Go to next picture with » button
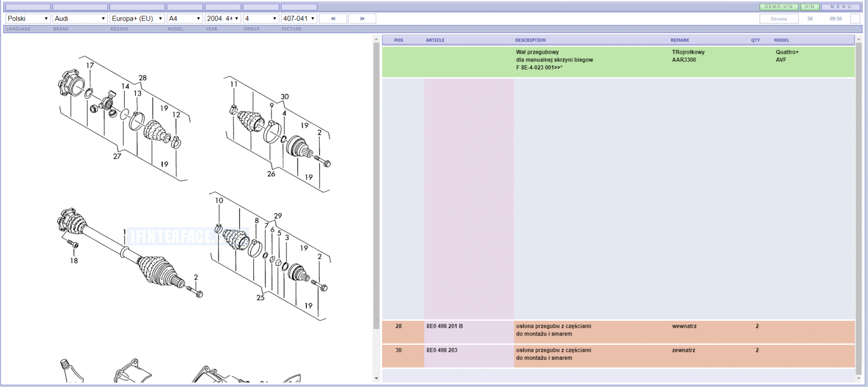Image resolution: width=868 pixels, height=387 pixels. click(x=362, y=18)
